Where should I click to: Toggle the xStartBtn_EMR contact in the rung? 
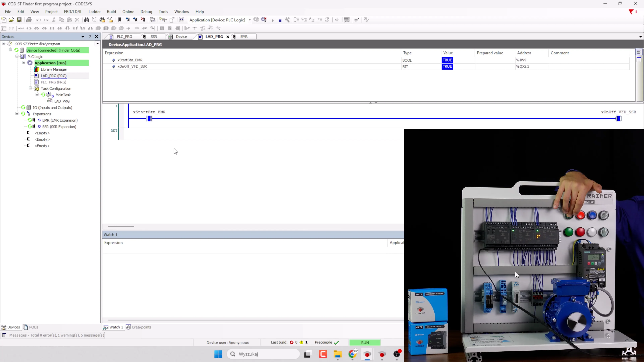(x=149, y=119)
